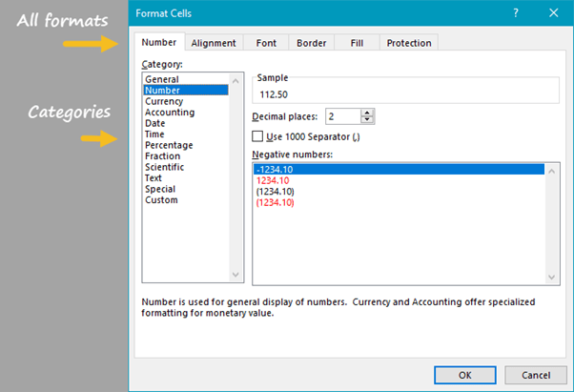
Task: Close the Format Cells dialog
Action: coord(553,13)
